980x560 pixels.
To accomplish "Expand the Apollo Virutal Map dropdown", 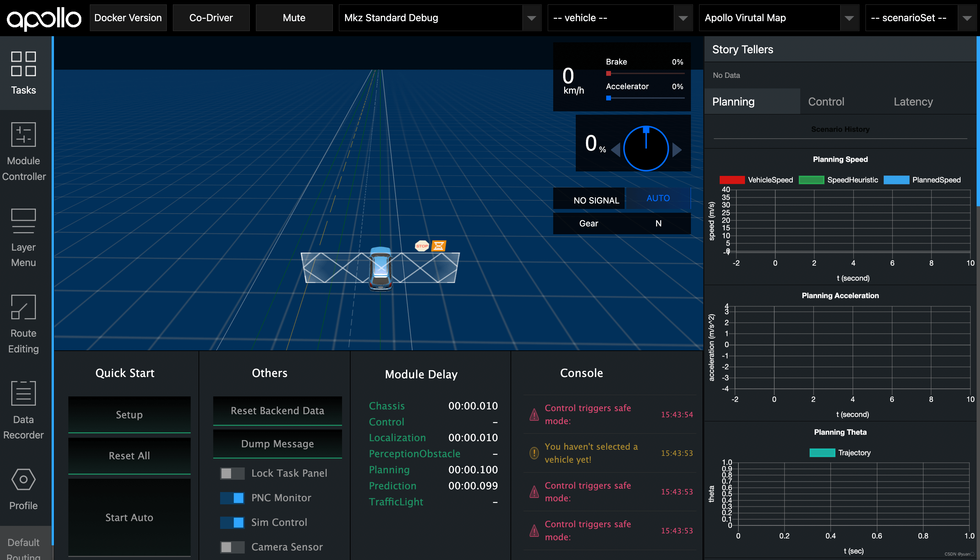I will click(x=849, y=18).
